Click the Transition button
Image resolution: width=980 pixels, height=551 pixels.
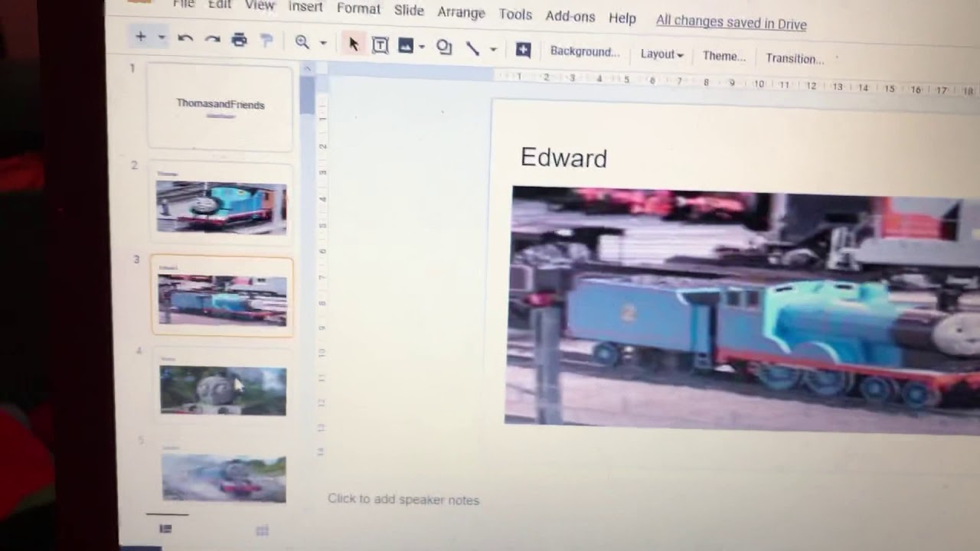[x=795, y=59]
